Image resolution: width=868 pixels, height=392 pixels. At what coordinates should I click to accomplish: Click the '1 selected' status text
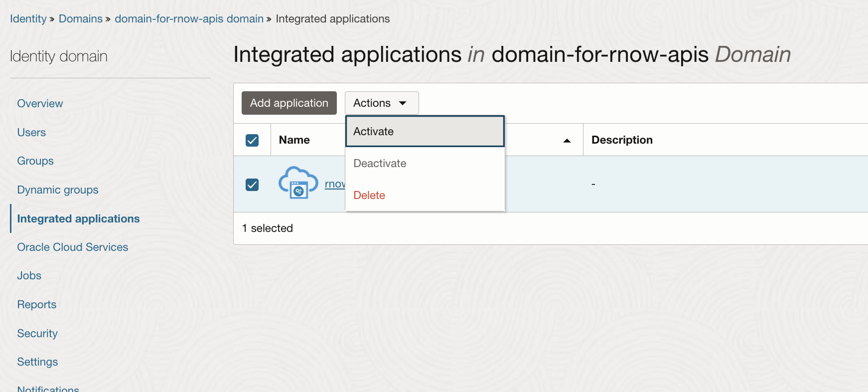click(268, 228)
